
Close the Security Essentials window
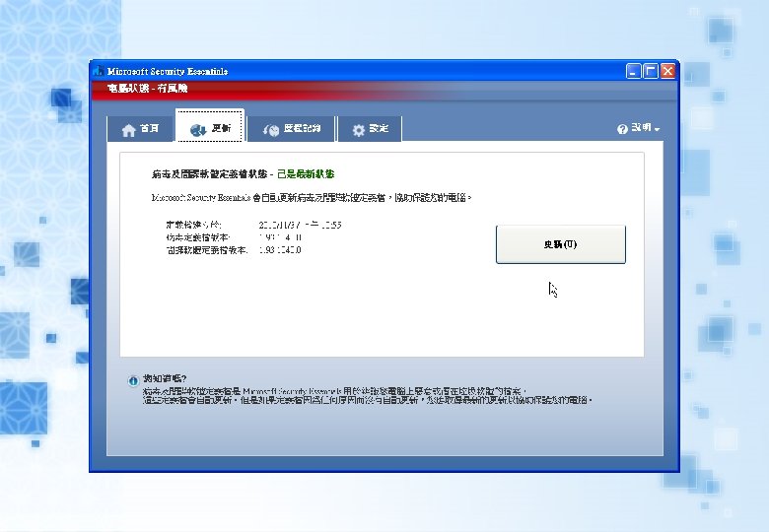coord(667,71)
